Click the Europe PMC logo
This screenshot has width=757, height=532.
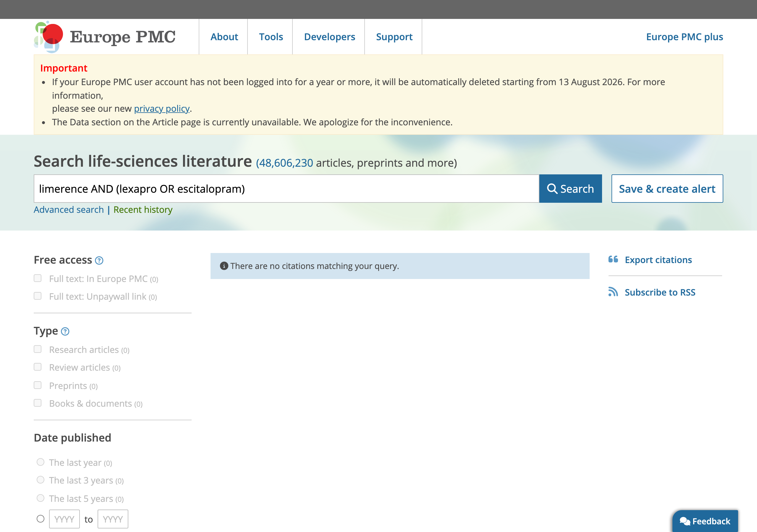click(x=104, y=37)
